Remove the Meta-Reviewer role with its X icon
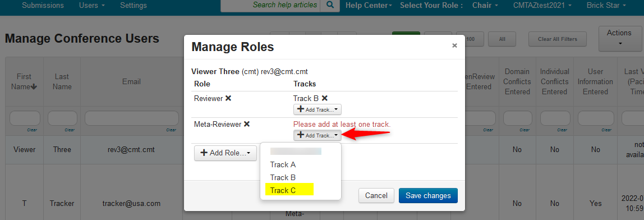Screen dimensions: 644x220 (247, 124)
